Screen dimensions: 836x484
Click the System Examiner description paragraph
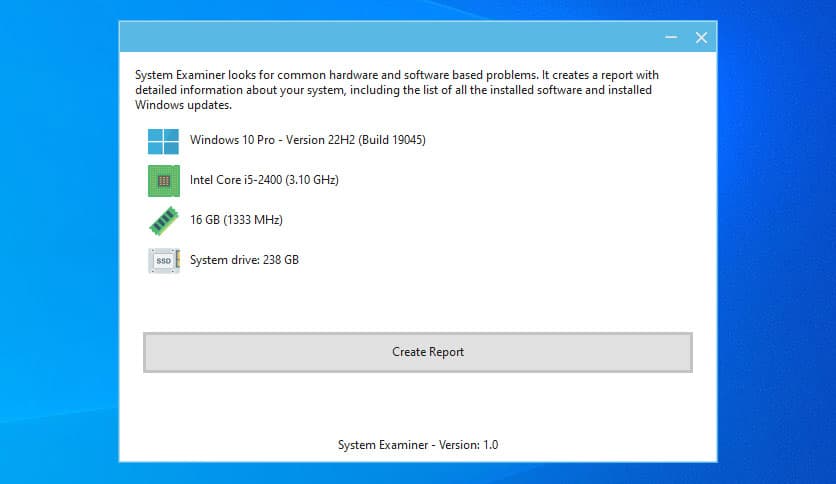coord(397,90)
